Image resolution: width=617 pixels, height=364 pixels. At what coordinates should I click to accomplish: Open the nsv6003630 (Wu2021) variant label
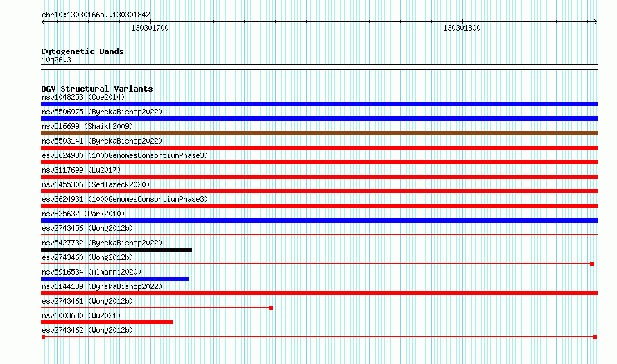click(x=81, y=315)
